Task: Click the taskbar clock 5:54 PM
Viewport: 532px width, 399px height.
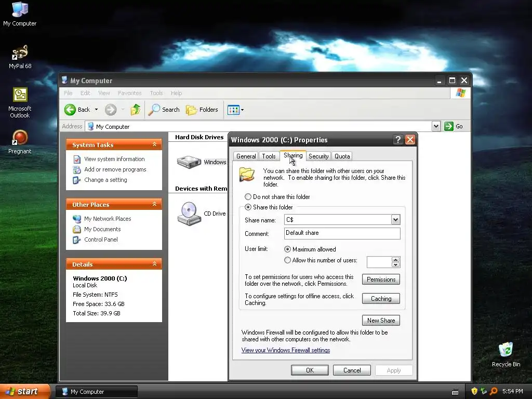Action: [512, 391]
